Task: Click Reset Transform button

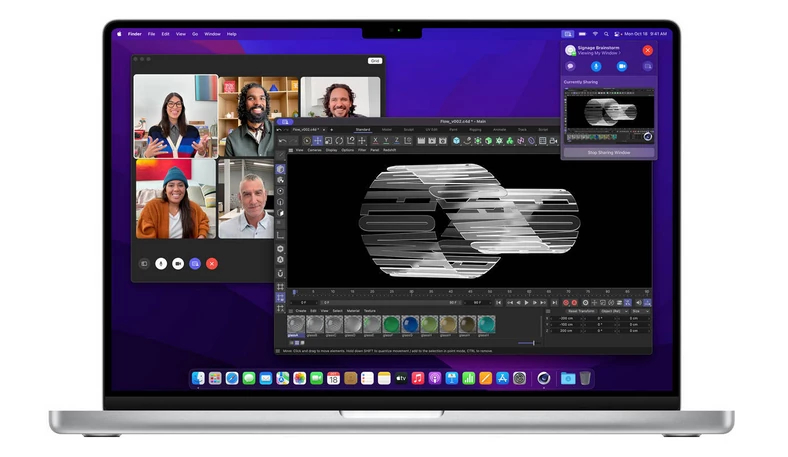Action: [x=581, y=311]
